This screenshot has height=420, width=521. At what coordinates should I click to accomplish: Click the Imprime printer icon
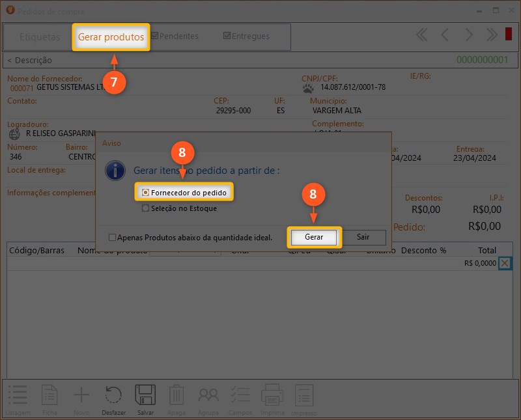coord(272,395)
